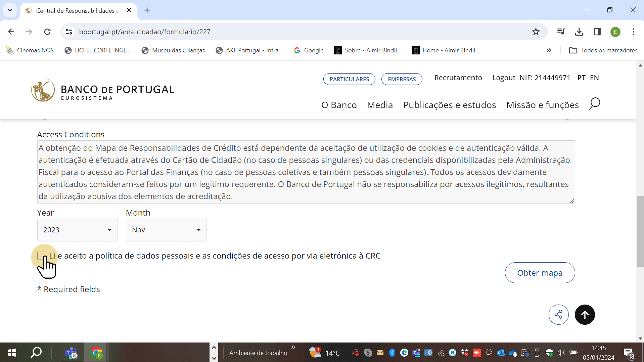
Task: Click the Logout link
Action: click(503, 78)
